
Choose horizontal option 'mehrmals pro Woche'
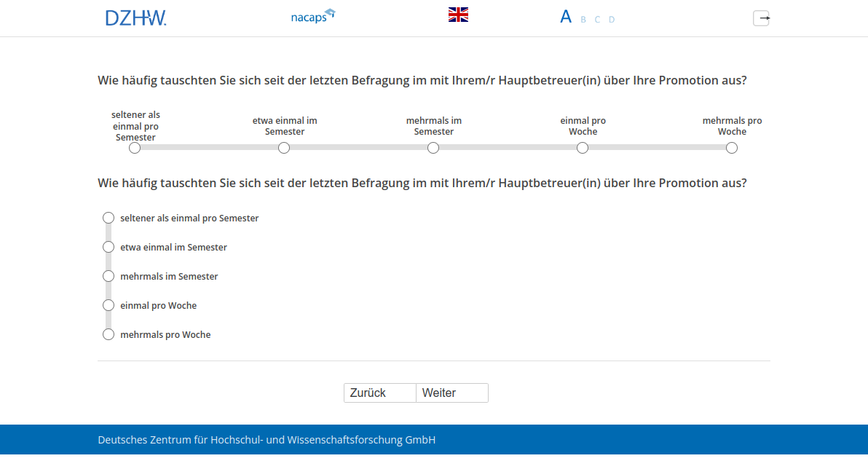click(x=732, y=148)
